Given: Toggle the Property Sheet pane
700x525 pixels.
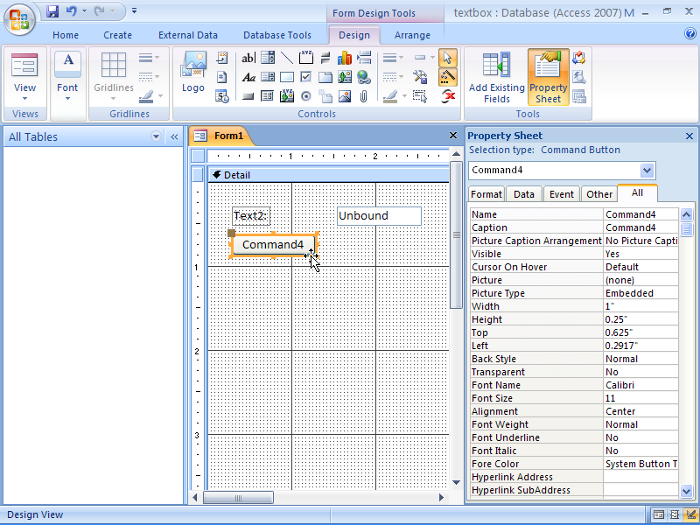Looking at the screenshot, I should (x=548, y=77).
